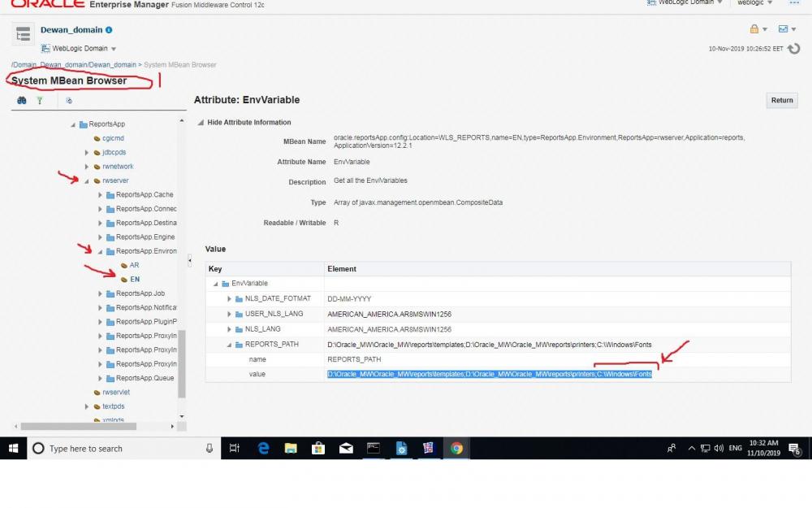This screenshot has width=812, height=508.
Task: Click the domain target icon beside Dewan_domain
Action: 23,34
